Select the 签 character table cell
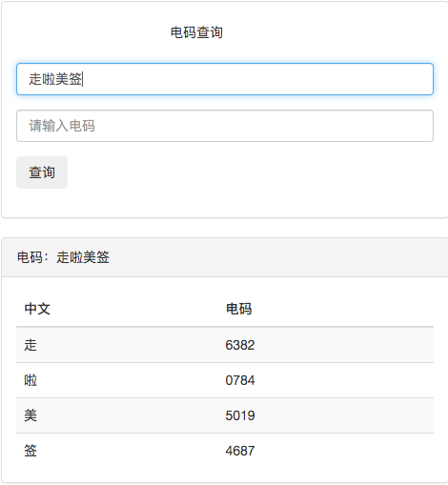 (31, 451)
